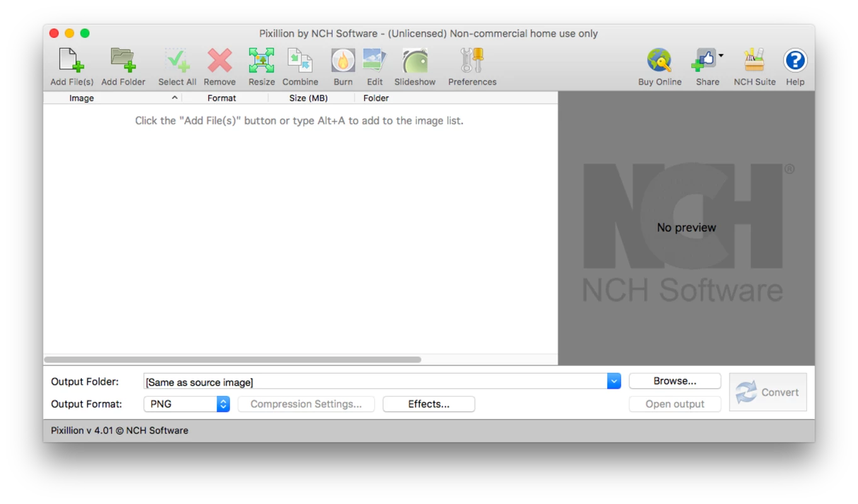Open the Output Format PNG dropdown
This screenshot has height=504, width=858.
186,404
